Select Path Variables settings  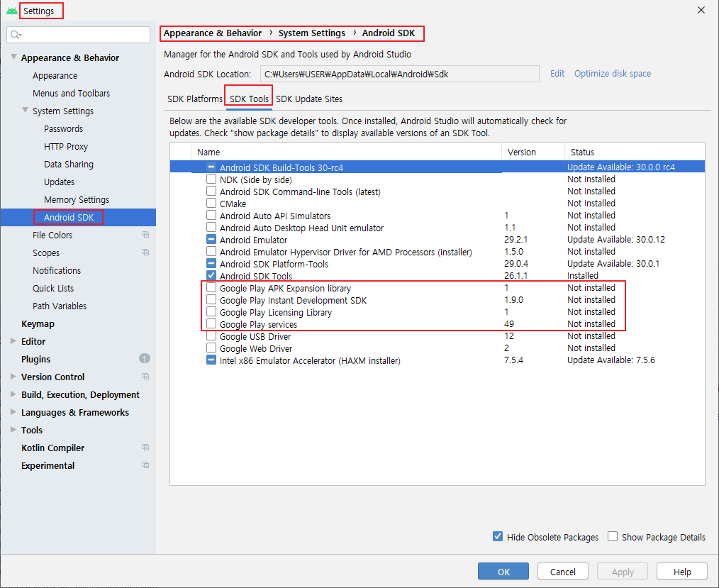click(x=60, y=306)
